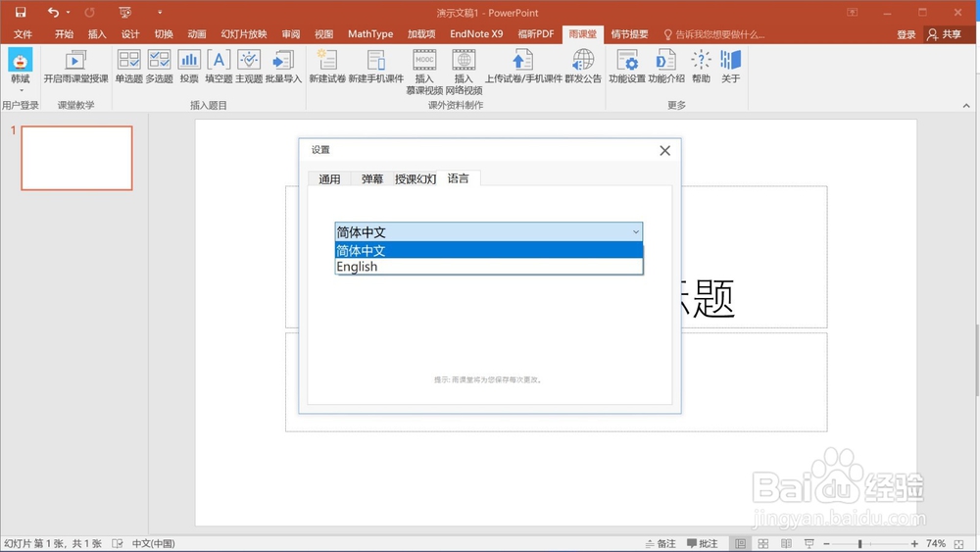Click the start-from-beginning slideshow icon in title bar

[125, 12]
